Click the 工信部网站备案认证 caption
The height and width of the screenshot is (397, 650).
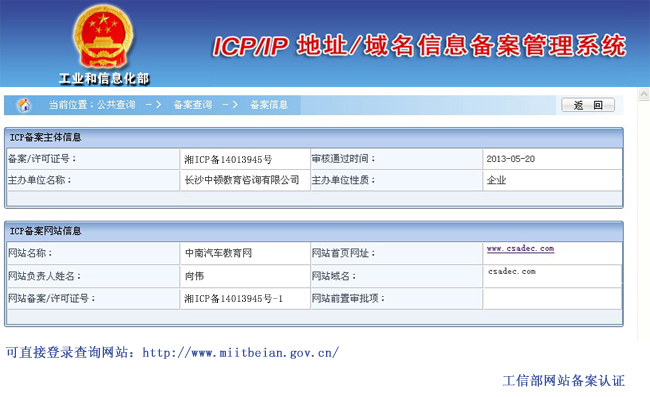coord(564,380)
